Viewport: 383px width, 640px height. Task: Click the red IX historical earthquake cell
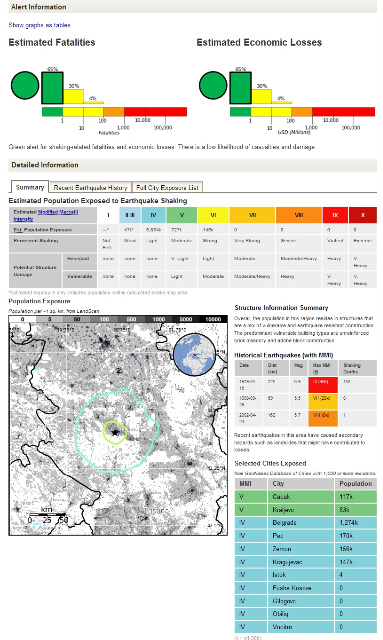[323, 385]
